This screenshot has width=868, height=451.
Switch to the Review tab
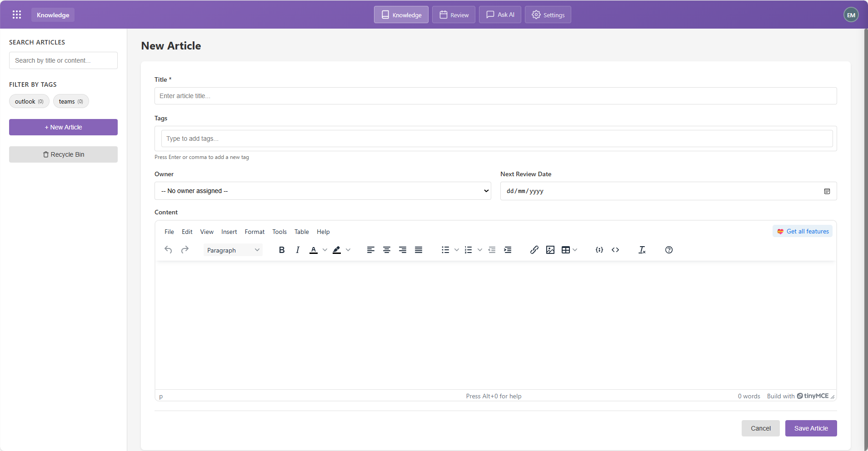[454, 15]
